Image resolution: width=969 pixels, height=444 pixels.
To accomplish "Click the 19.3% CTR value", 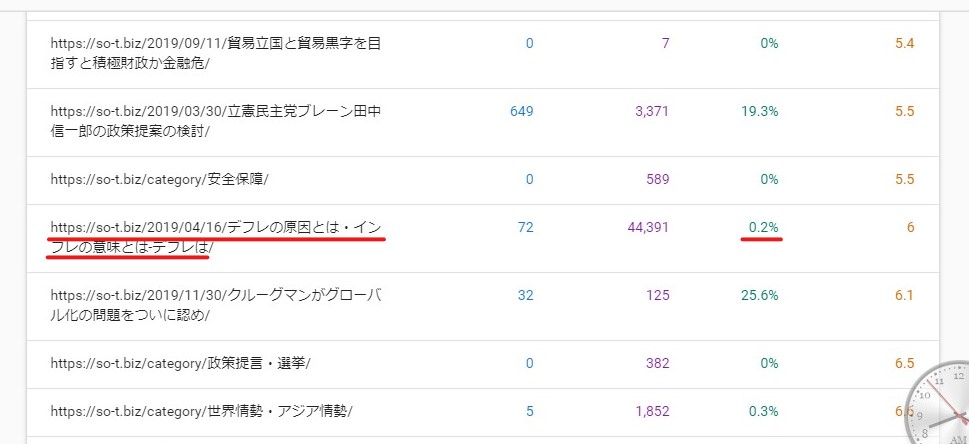I will pyautogui.click(x=760, y=112).
